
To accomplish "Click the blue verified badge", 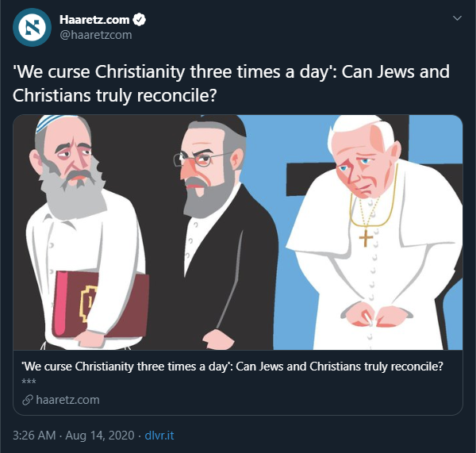I will pos(140,20).
